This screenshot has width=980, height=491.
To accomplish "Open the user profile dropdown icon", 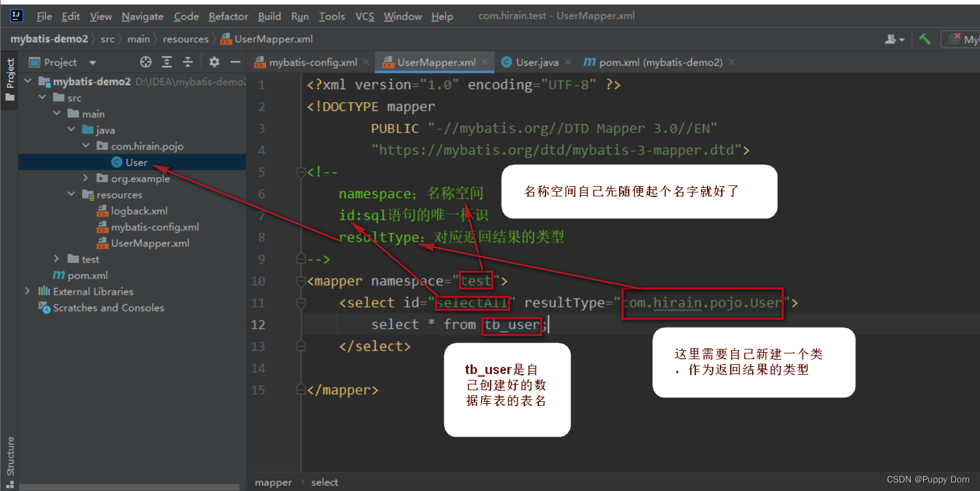I will click(x=895, y=39).
